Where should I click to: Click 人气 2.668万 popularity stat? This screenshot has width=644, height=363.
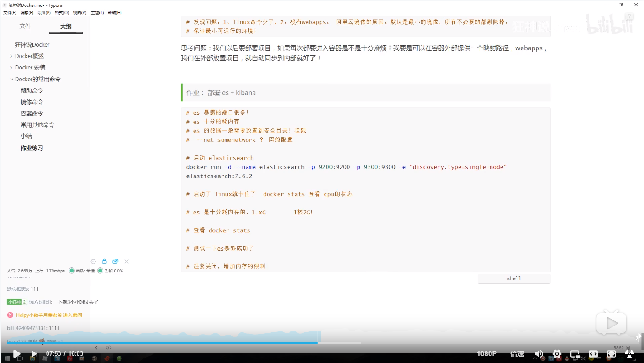[19, 271]
